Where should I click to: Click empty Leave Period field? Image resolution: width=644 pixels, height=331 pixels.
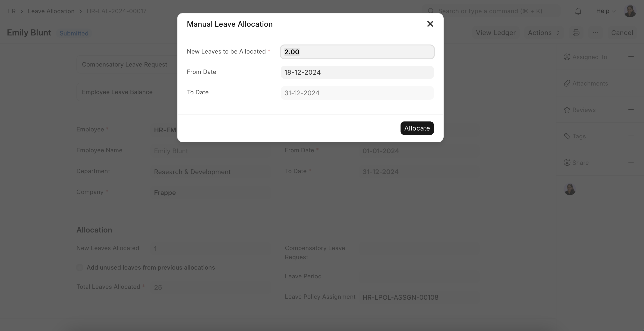[419, 277]
